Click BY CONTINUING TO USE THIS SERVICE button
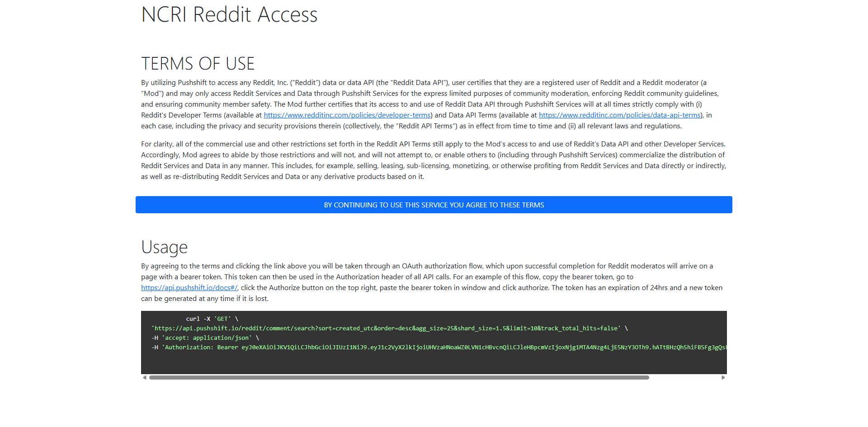 (434, 205)
